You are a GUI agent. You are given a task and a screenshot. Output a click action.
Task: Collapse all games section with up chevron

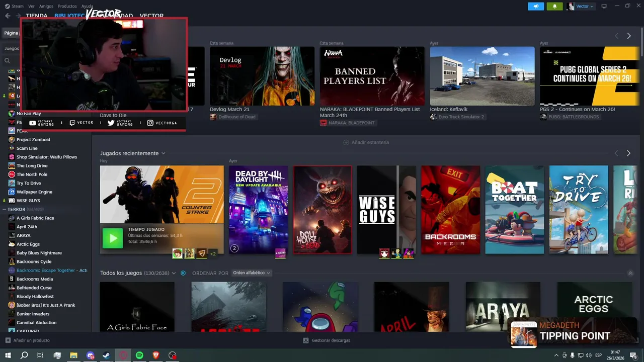[630, 273]
